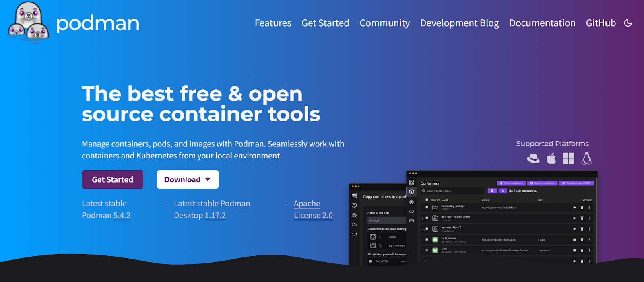Uncheck the redis container checkbox

(427, 250)
